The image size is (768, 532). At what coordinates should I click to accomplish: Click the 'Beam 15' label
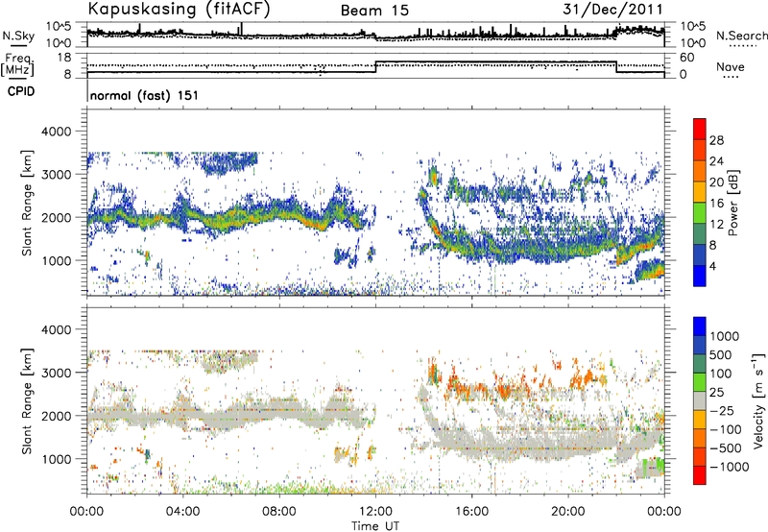click(x=374, y=11)
